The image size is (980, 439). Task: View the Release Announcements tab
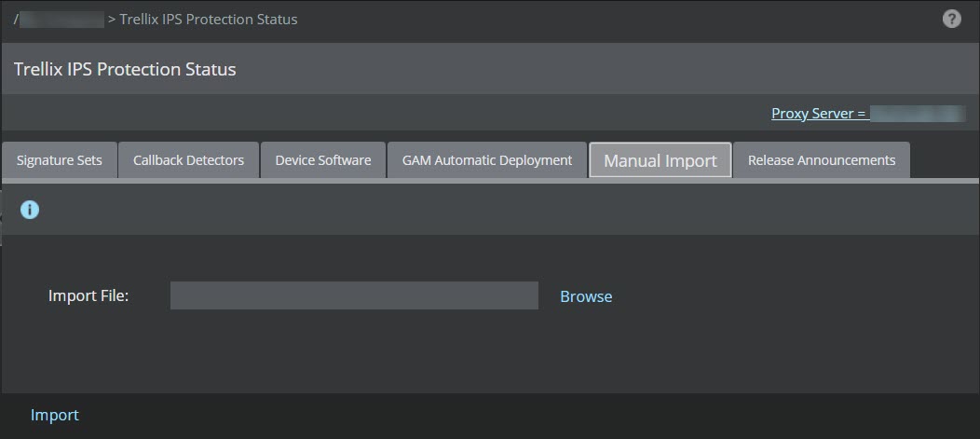822,160
